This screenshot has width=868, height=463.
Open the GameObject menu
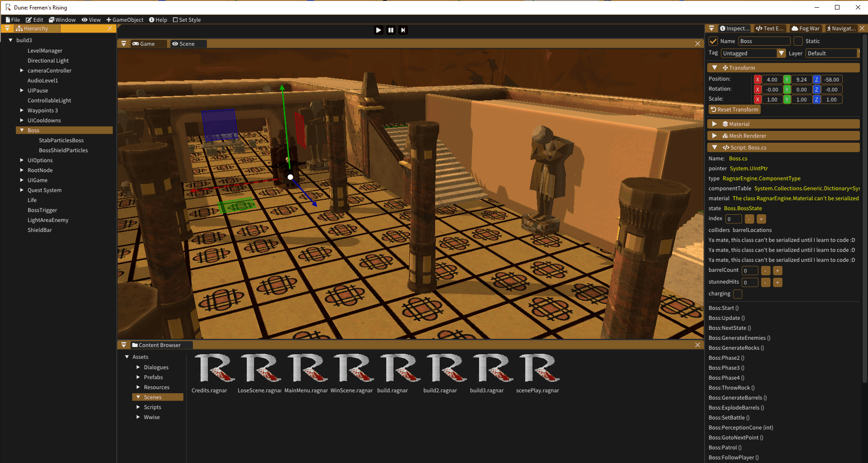click(125, 20)
